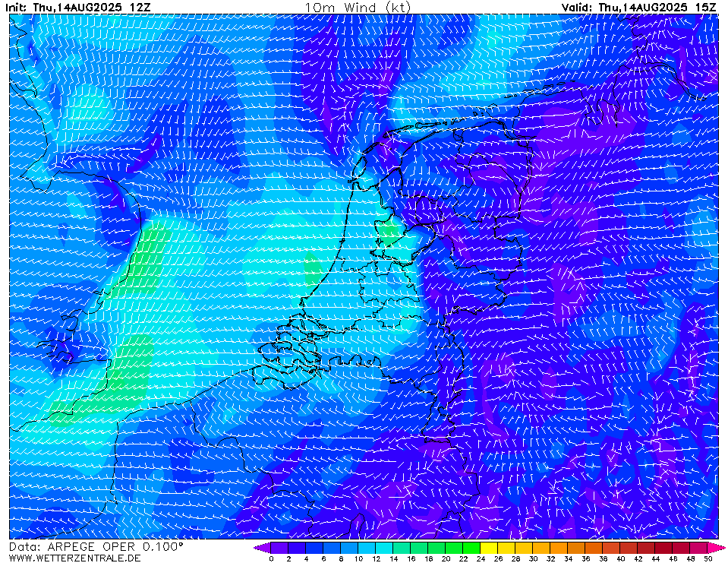The width and height of the screenshot is (728, 563).
Task: Pick the blue swatch between 4 and 6
Action: pyautogui.click(x=314, y=548)
